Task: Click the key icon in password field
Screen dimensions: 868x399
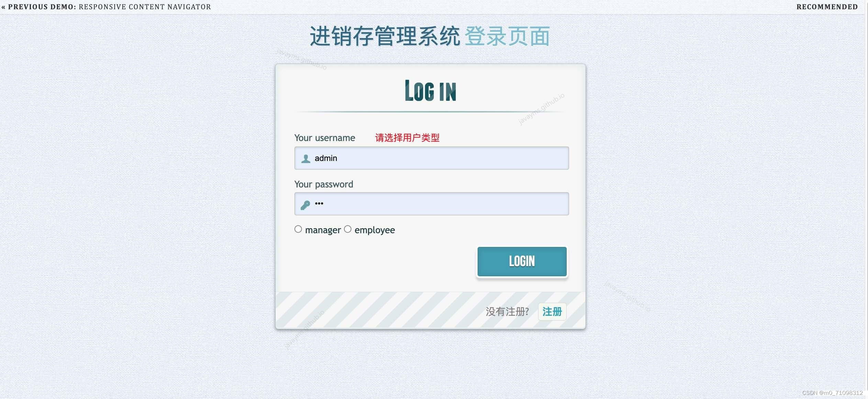Action: tap(305, 205)
